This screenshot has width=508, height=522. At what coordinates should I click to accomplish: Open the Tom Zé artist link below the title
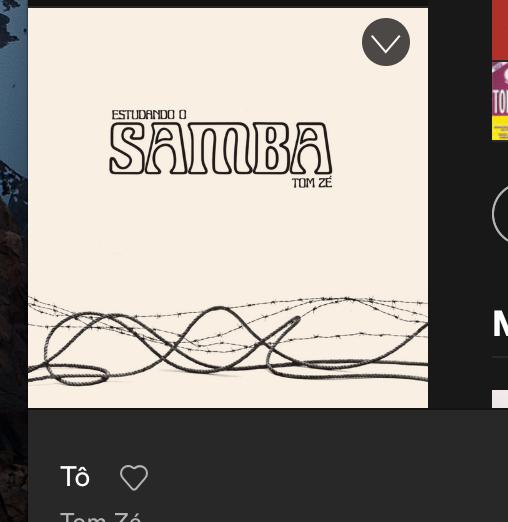(x=101, y=517)
